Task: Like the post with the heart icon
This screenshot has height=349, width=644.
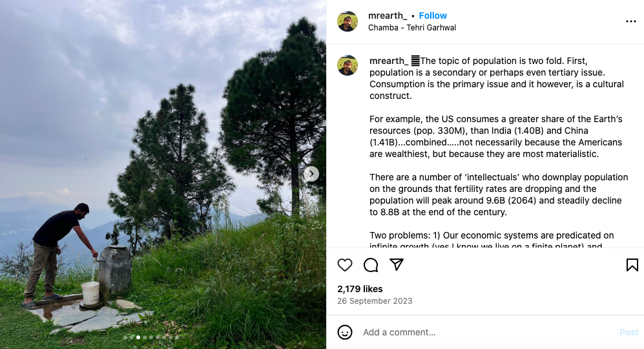Action: pyautogui.click(x=345, y=265)
